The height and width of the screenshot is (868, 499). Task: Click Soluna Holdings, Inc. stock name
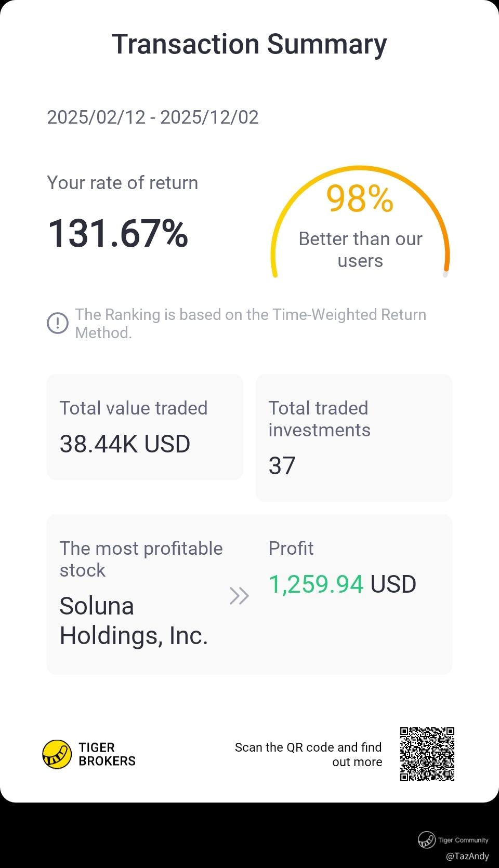click(134, 621)
